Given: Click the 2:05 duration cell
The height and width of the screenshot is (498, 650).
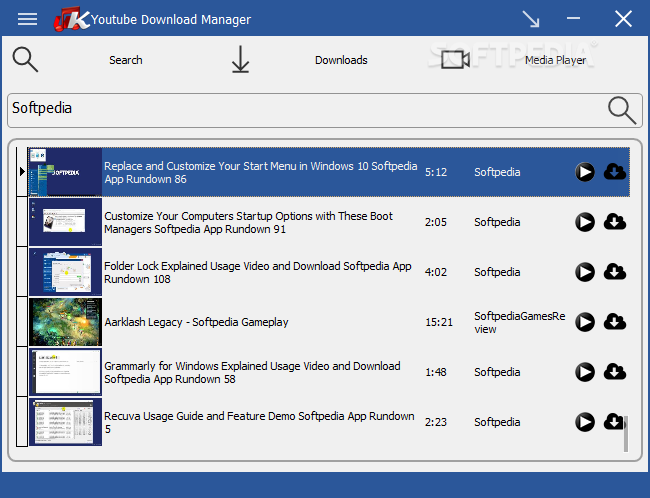Looking at the screenshot, I should pyautogui.click(x=436, y=222).
